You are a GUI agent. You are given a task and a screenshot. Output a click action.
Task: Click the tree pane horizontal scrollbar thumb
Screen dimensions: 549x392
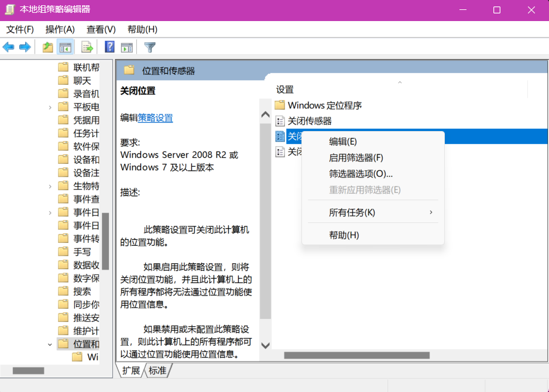tap(28, 371)
